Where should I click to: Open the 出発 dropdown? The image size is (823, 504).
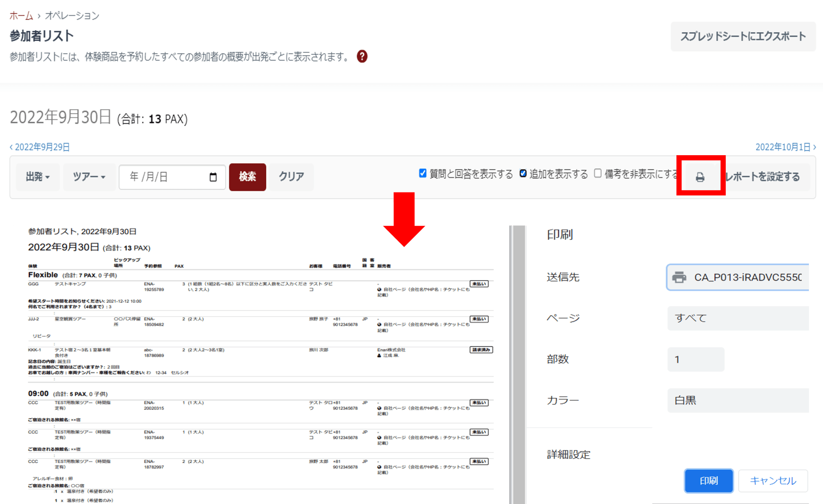[38, 177]
